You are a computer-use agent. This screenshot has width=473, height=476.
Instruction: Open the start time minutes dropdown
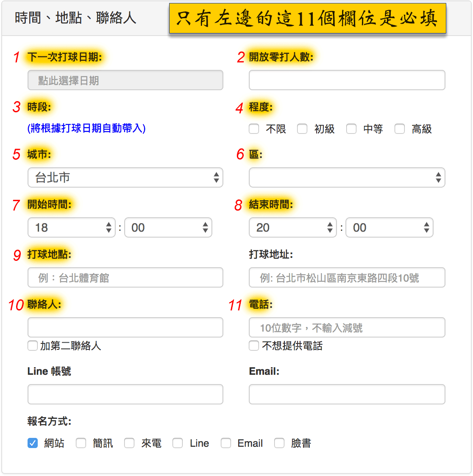click(168, 227)
